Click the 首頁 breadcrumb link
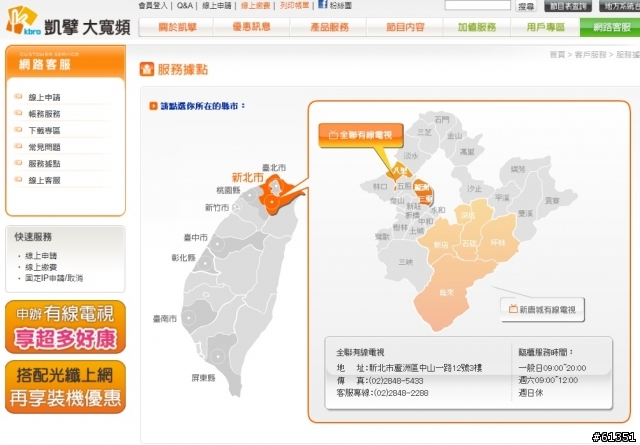Viewport: 640px width, 445px height. pyautogui.click(x=557, y=55)
